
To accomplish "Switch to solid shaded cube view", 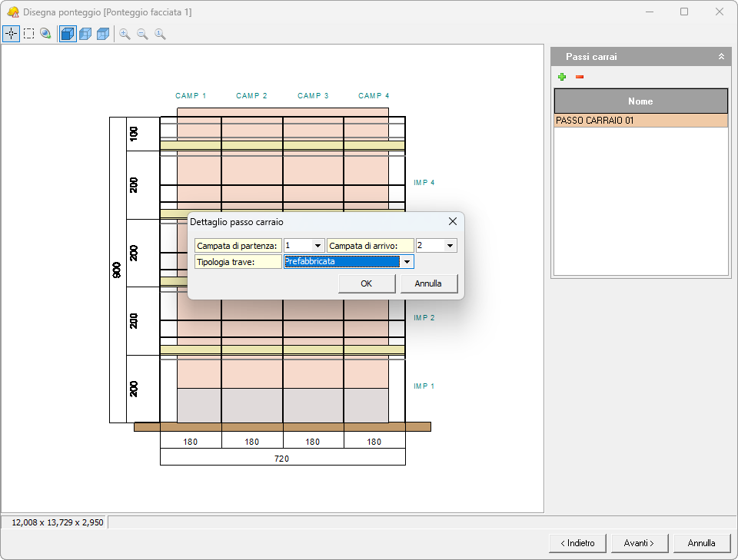I will pyautogui.click(x=68, y=34).
